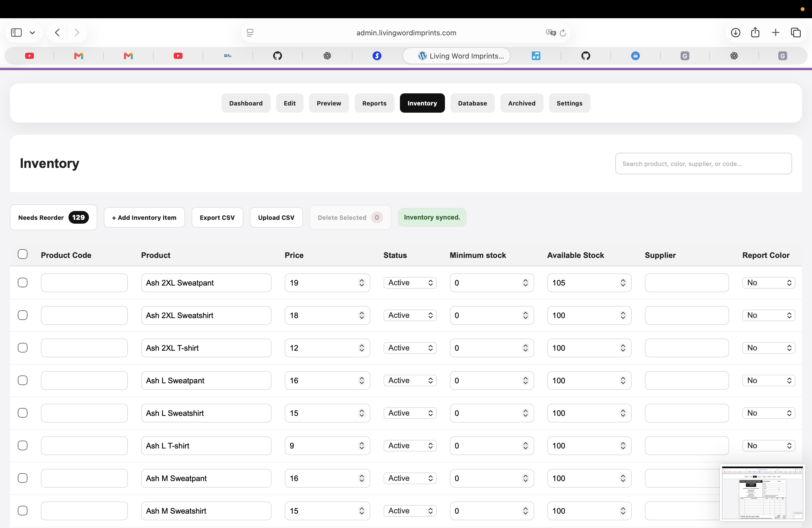
Task: Open Report Color dropdown for Ash 2XL T-shirt
Action: [x=769, y=348]
